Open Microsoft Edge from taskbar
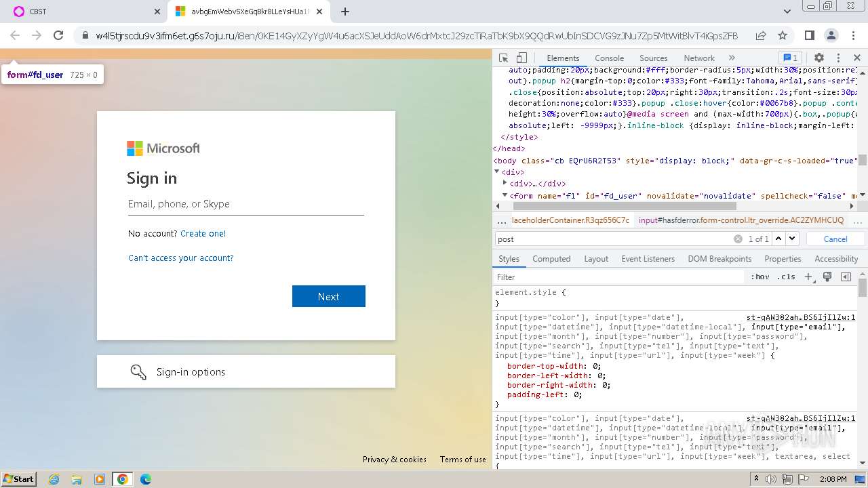 145,479
